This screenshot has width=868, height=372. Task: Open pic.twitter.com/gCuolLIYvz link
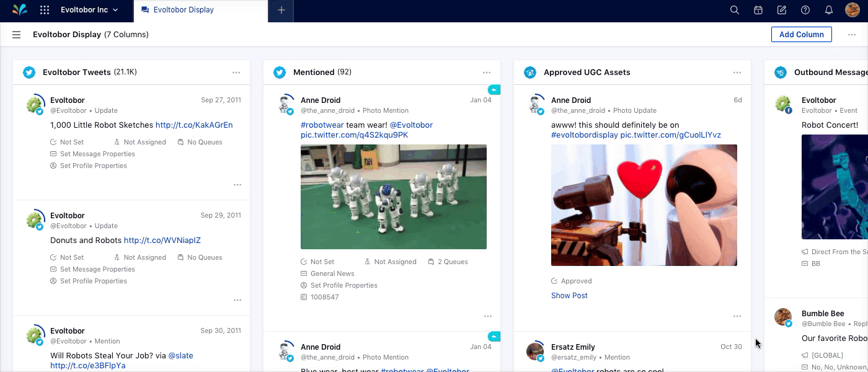click(671, 135)
